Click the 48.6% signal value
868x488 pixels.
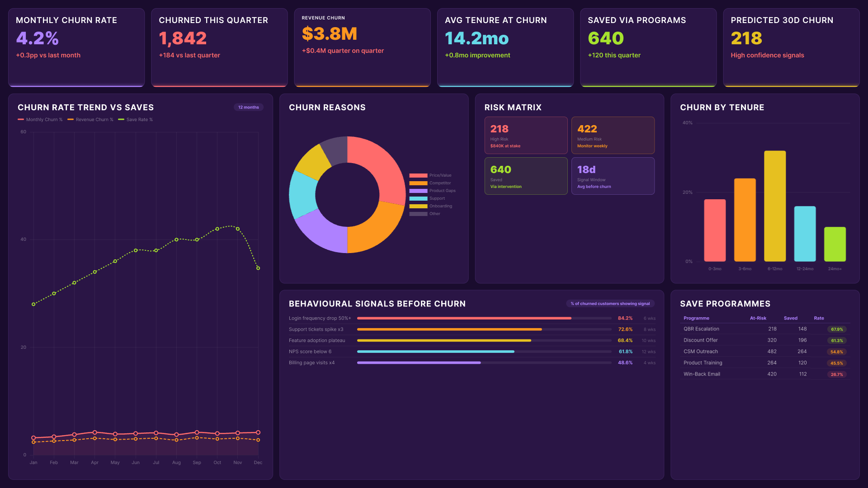coord(625,363)
